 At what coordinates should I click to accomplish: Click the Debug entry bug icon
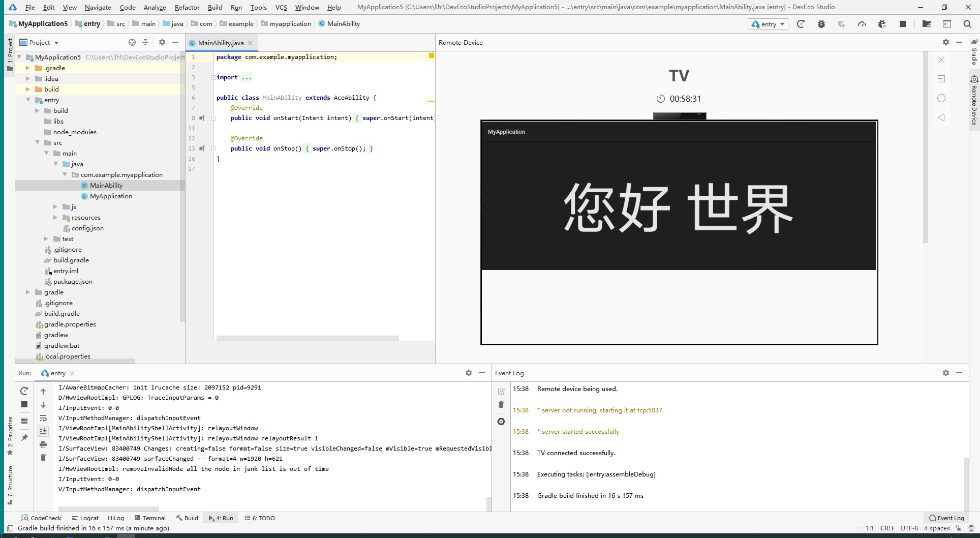click(821, 24)
